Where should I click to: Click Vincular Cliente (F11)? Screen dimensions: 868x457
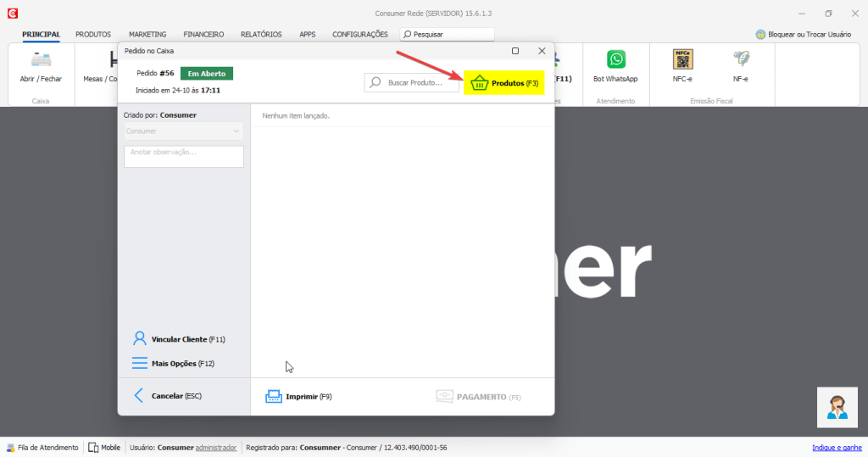tap(179, 339)
